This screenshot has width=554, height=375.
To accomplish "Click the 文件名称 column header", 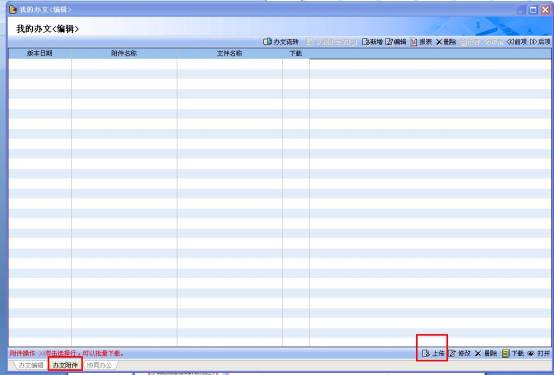I will (230, 53).
